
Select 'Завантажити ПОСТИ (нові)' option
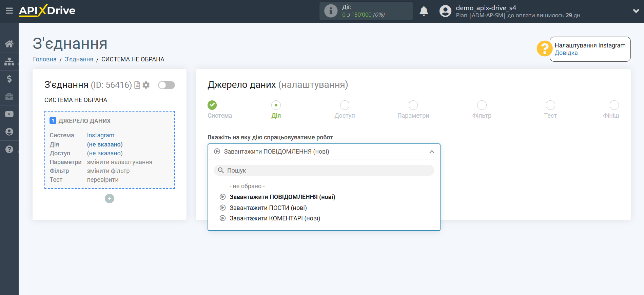pos(268,208)
